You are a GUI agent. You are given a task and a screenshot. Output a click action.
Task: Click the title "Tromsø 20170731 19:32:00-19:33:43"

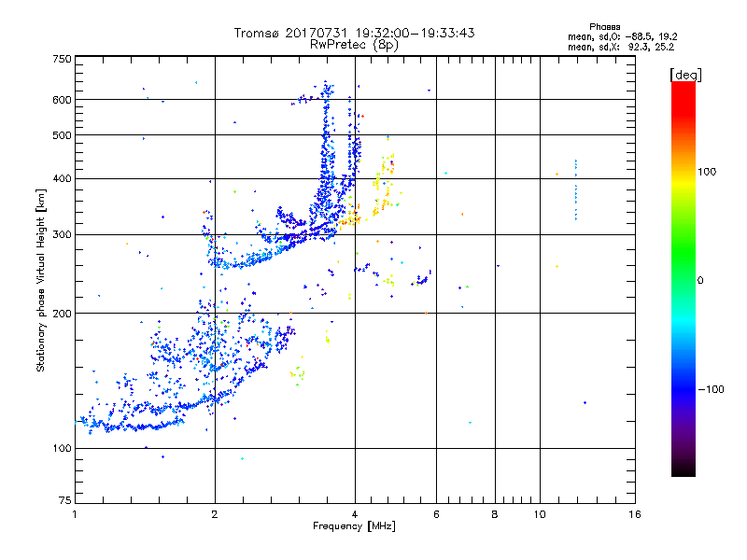coord(354,33)
